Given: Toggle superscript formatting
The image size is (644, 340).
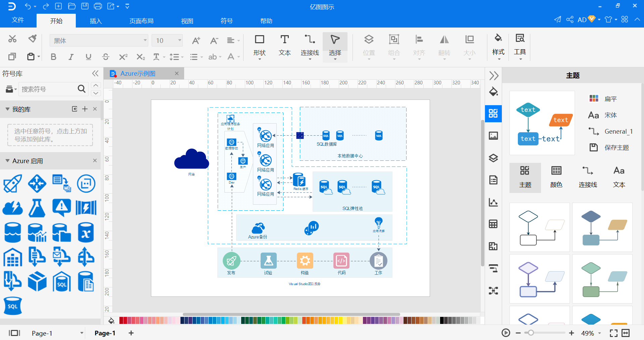Looking at the screenshot, I should point(123,57).
